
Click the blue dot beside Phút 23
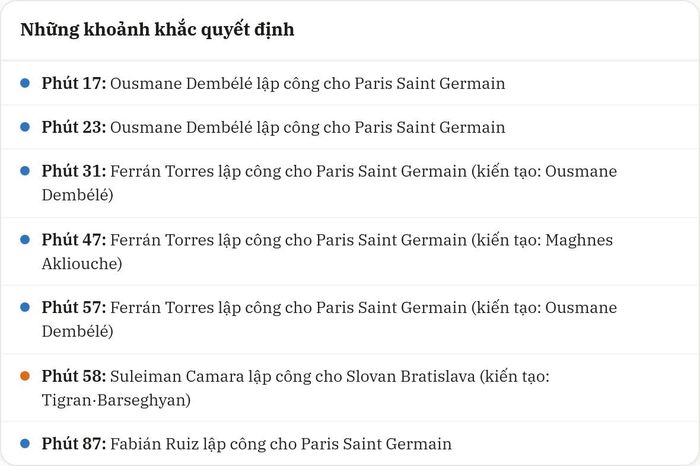pyautogui.click(x=25, y=127)
